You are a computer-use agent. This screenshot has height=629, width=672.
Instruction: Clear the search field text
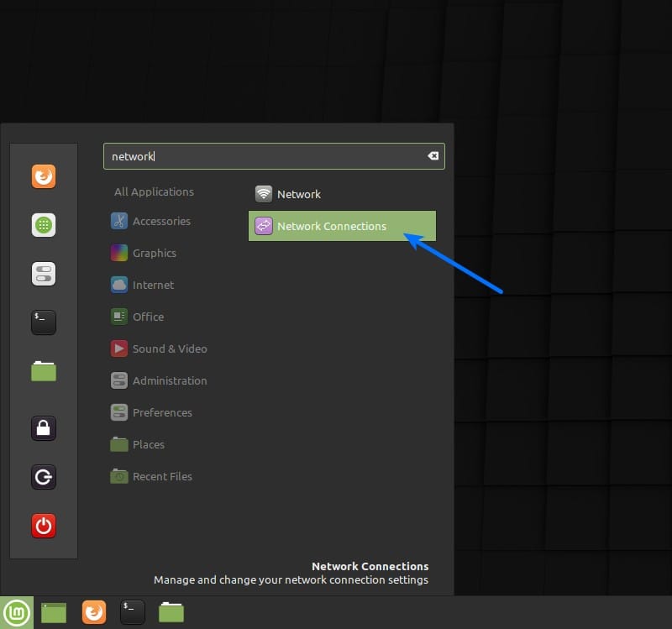pos(433,156)
